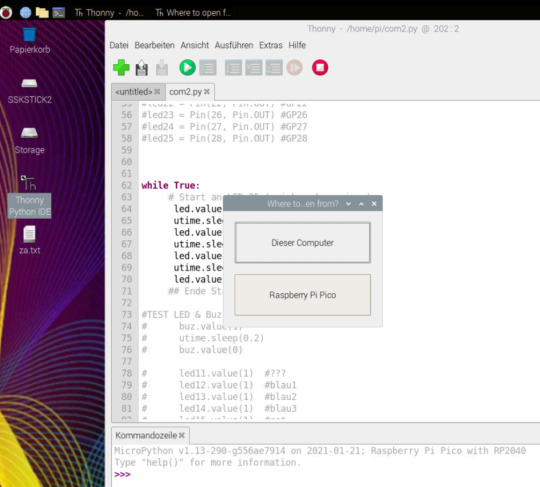Click MicroPython version line in shell
Screen dimensions: 540x487
(320, 451)
